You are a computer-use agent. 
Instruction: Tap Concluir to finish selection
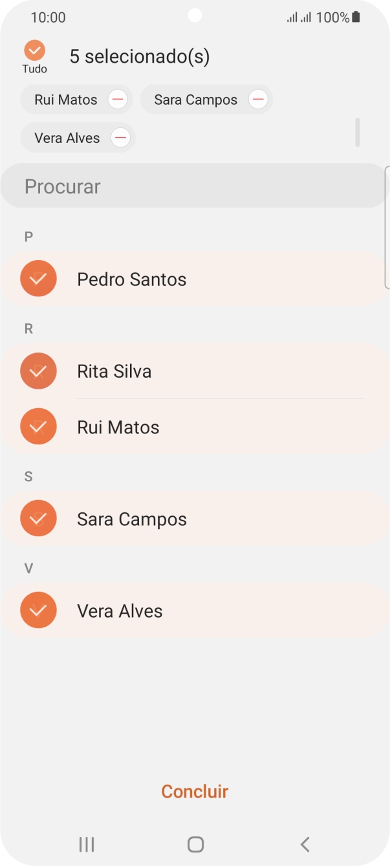[195, 791]
